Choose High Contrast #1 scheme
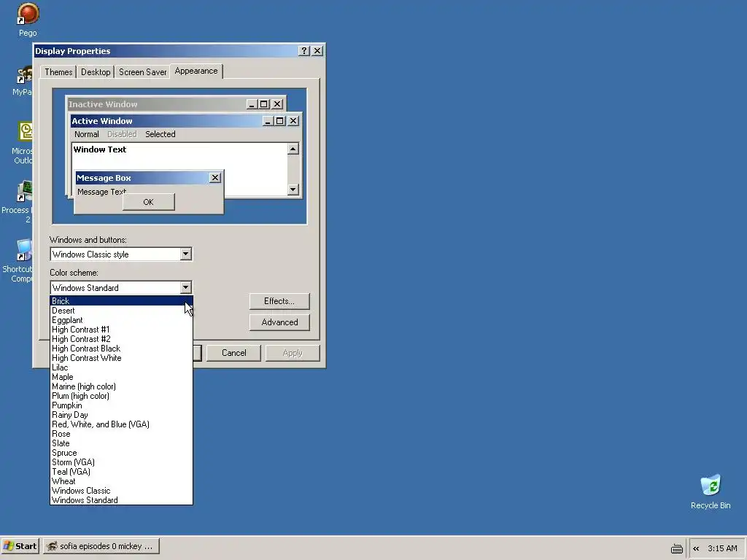The image size is (747, 560). tap(122, 330)
